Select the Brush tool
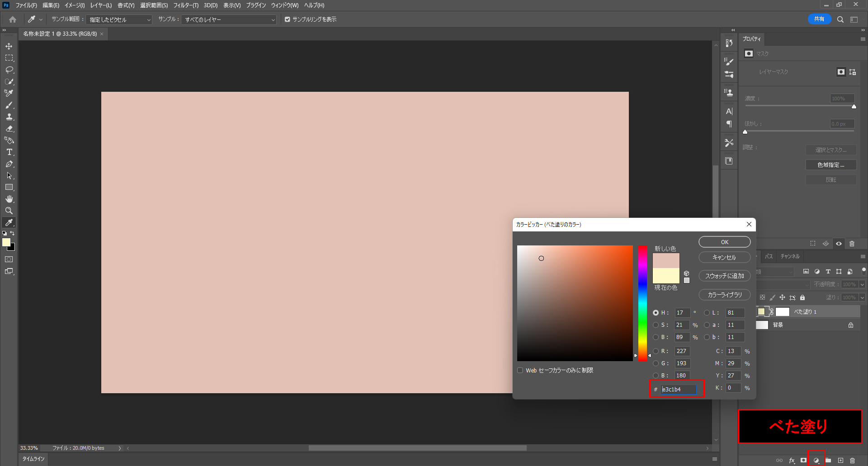868x466 pixels. point(9,105)
